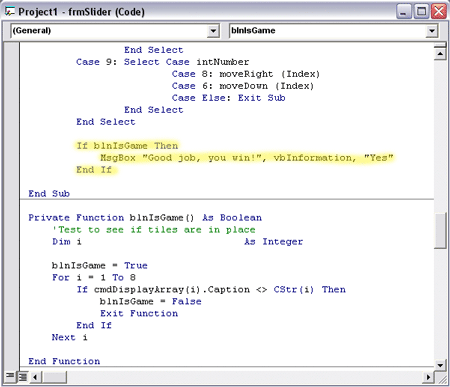Click the 'End Sub' line
The height and width of the screenshot is (387, 450).
click(49, 194)
